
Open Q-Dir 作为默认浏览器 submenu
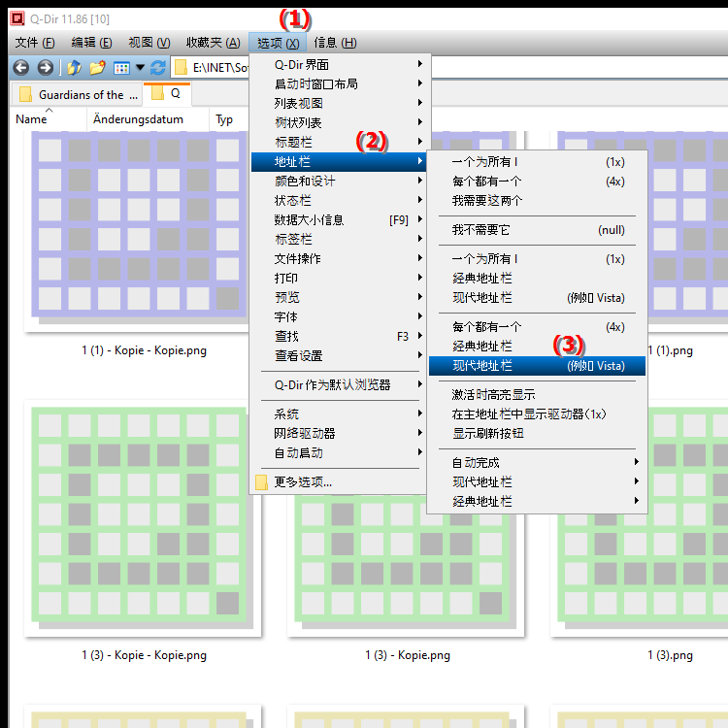(340, 385)
